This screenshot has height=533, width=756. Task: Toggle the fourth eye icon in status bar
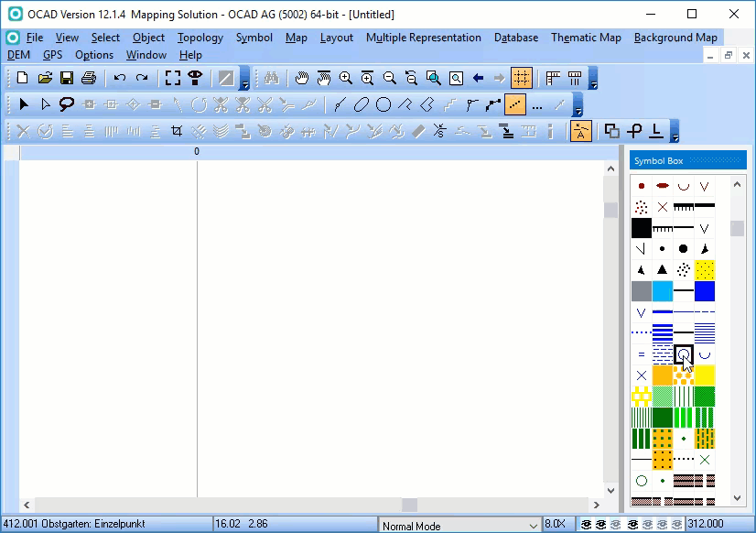click(632, 525)
